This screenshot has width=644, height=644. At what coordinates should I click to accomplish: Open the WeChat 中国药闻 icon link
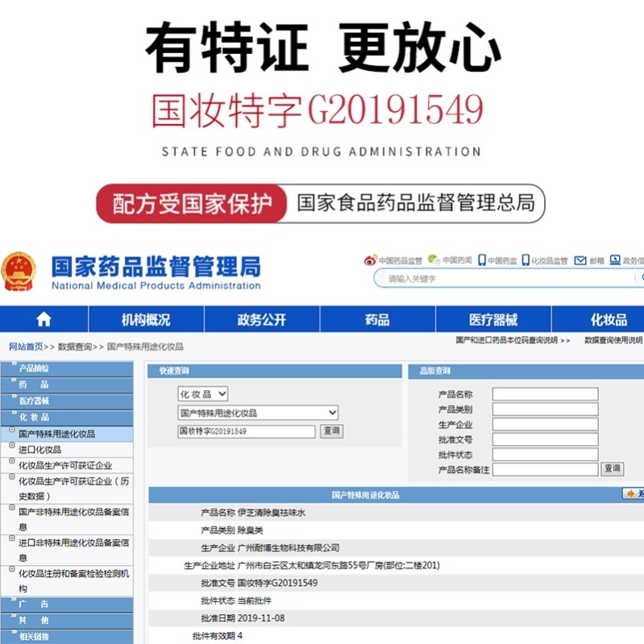coord(434,260)
